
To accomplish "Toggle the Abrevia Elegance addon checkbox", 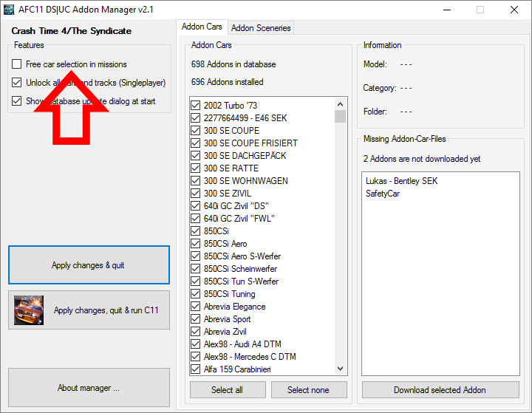I will (x=196, y=307).
